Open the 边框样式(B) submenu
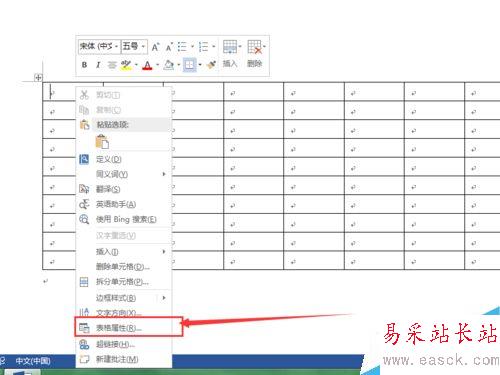The image size is (500, 375). [x=124, y=298]
